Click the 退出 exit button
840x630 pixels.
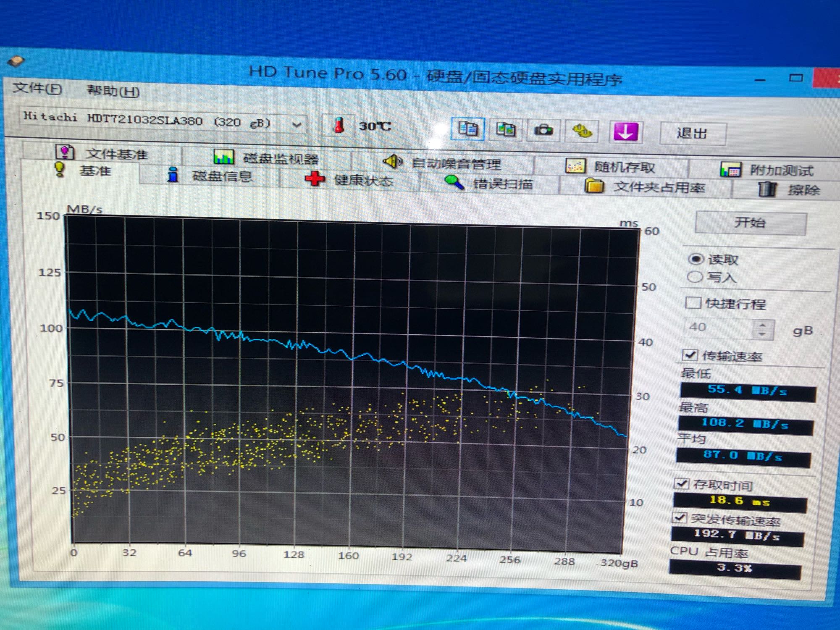tap(692, 134)
